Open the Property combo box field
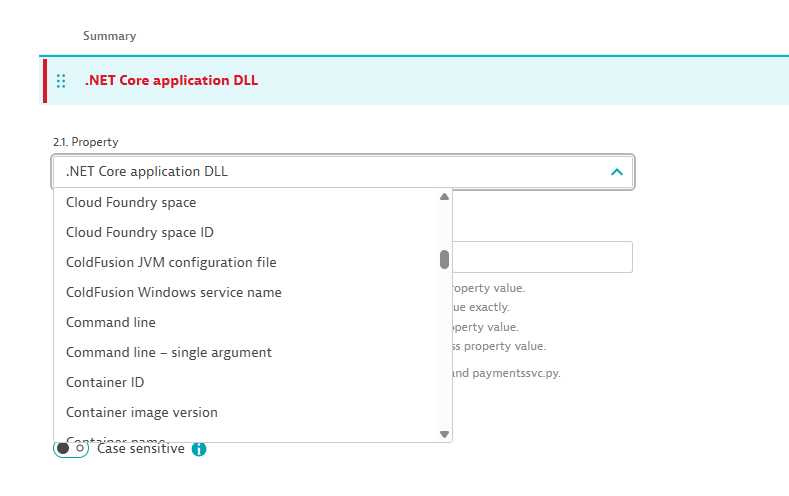 click(343, 172)
